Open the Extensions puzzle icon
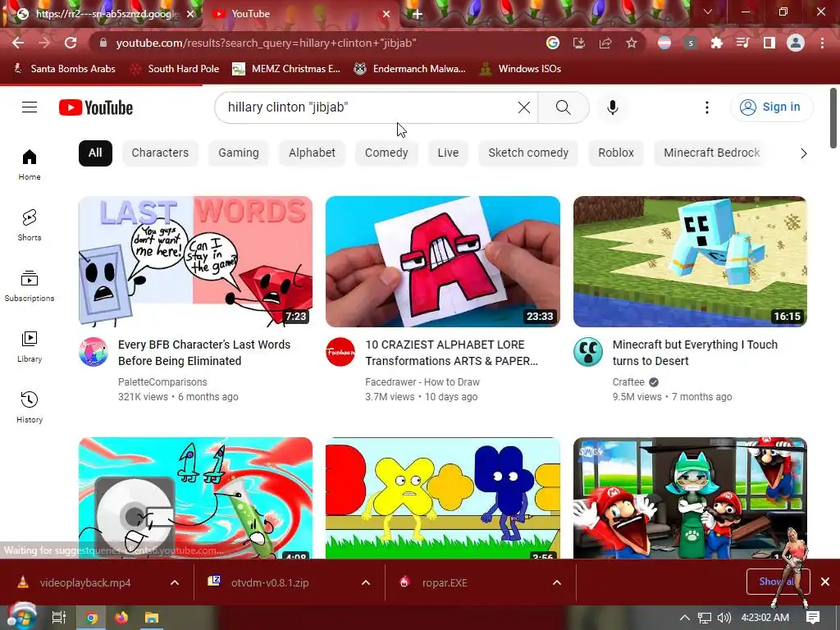 tap(716, 43)
